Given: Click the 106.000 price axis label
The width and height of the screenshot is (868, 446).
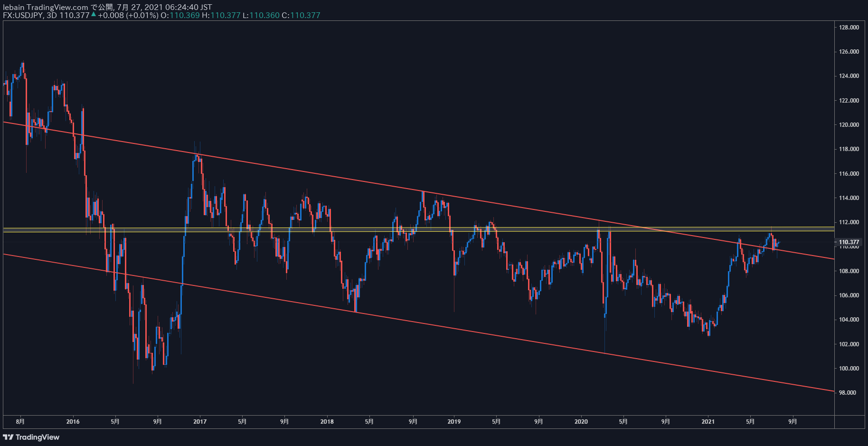Looking at the screenshot, I should coord(849,295).
